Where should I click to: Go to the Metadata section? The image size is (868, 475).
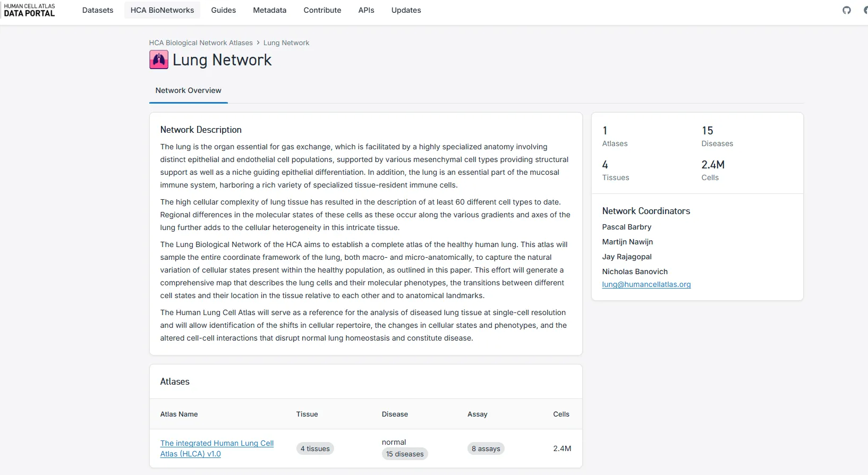coord(269,10)
